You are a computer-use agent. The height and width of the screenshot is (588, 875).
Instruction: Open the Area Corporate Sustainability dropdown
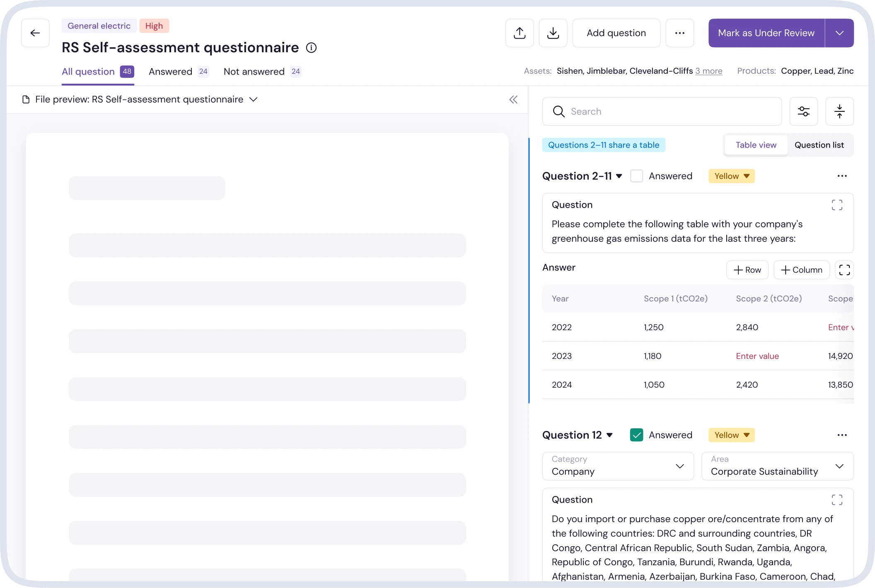click(777, 466)
